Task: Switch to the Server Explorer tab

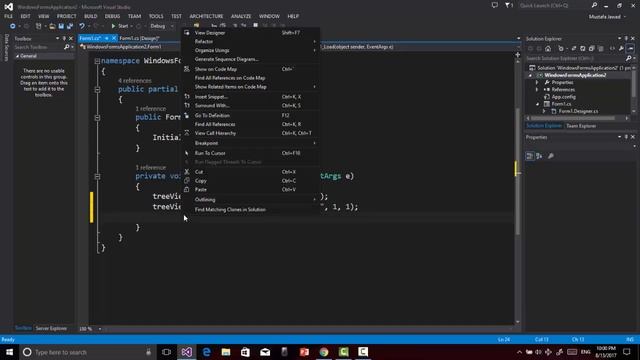Action: (x=51, y=328)
